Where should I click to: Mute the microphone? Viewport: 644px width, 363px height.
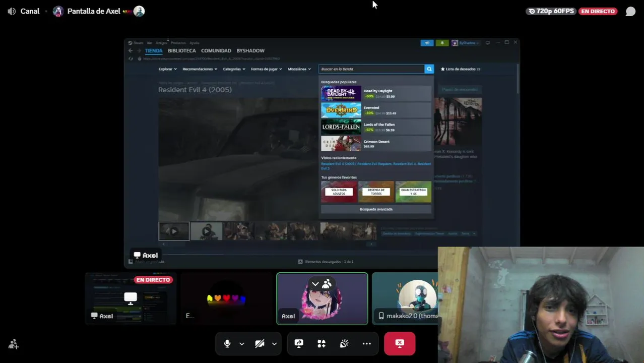pos(227,343)
